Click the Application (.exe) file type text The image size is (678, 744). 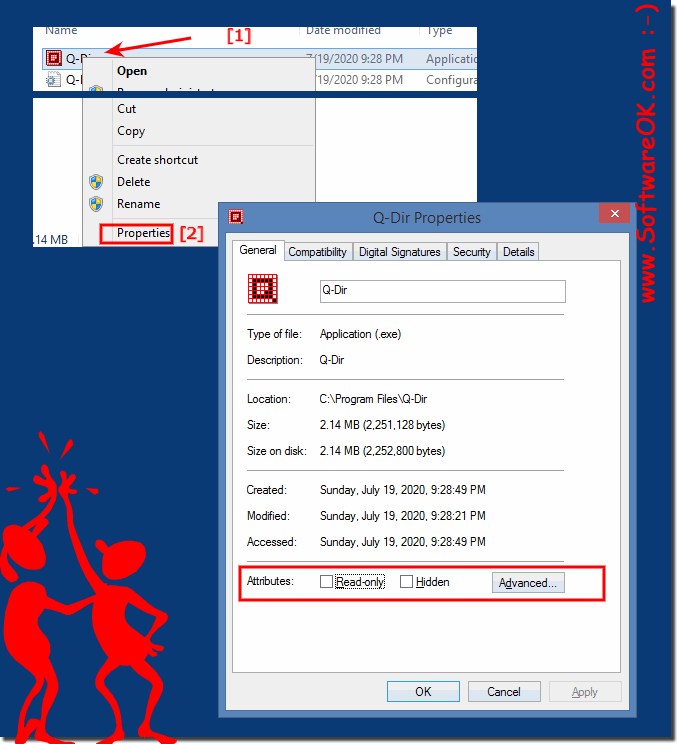tap(361, 334)
